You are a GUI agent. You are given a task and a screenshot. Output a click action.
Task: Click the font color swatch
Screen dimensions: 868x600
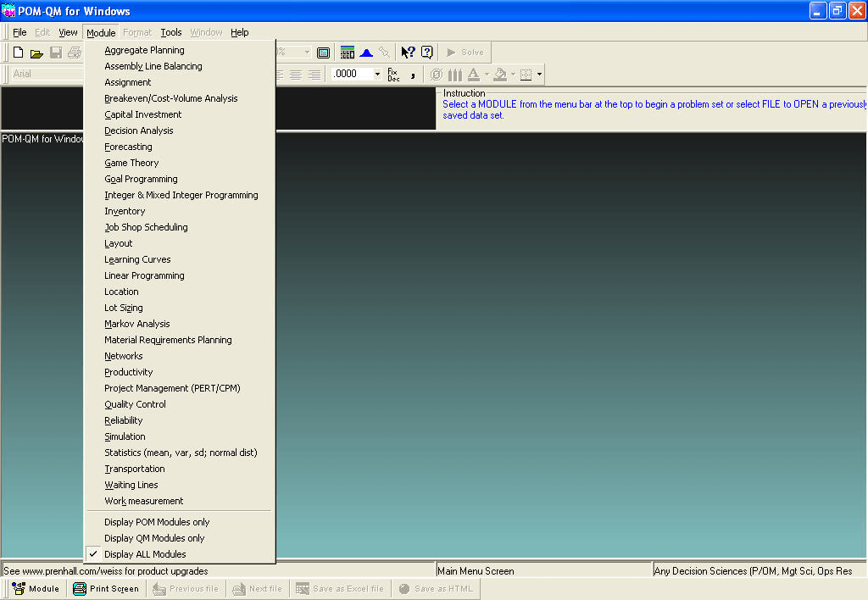[x=473, y=75]
